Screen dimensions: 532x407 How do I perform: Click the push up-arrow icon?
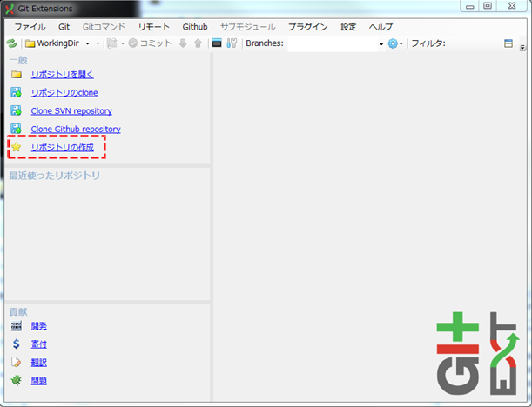(x=198, y=43)
